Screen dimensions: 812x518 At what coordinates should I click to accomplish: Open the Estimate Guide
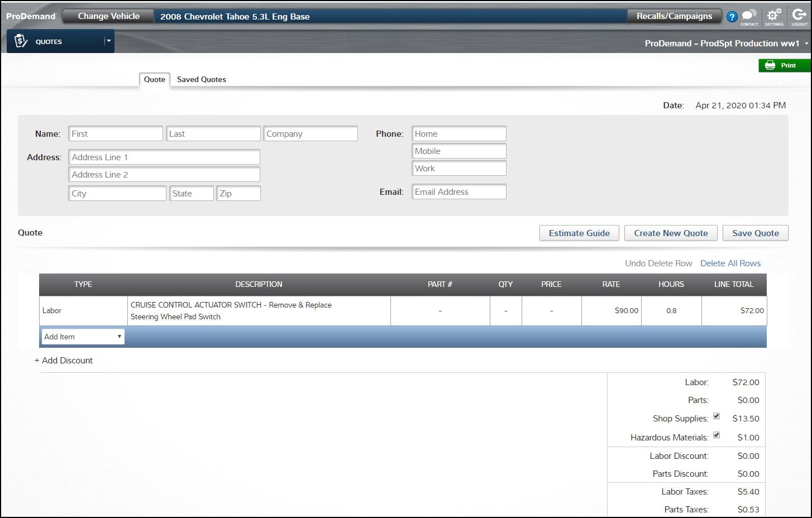[579, 233]
